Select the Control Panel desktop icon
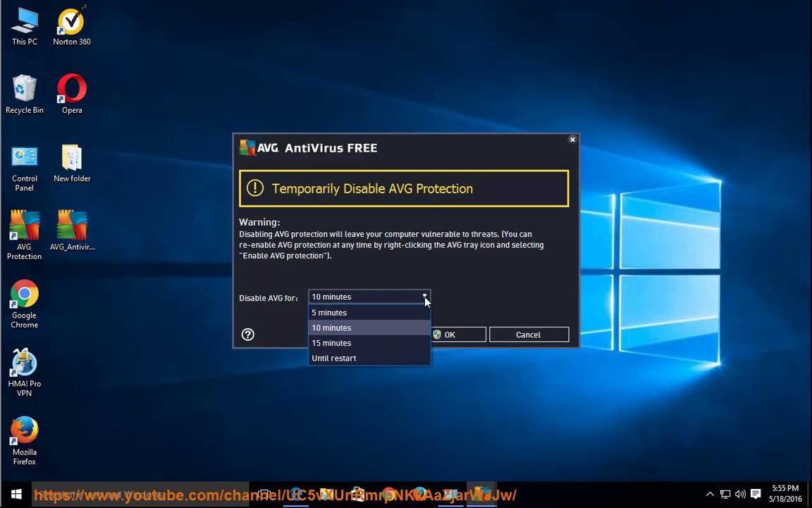This screenshot has width=812, height=508. click(25, 169)
